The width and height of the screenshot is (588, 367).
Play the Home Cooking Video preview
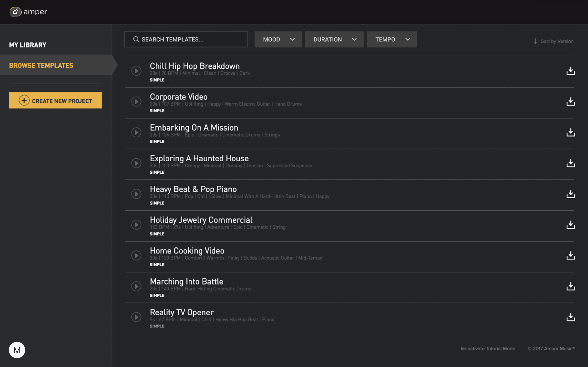(x=136, y=256)
